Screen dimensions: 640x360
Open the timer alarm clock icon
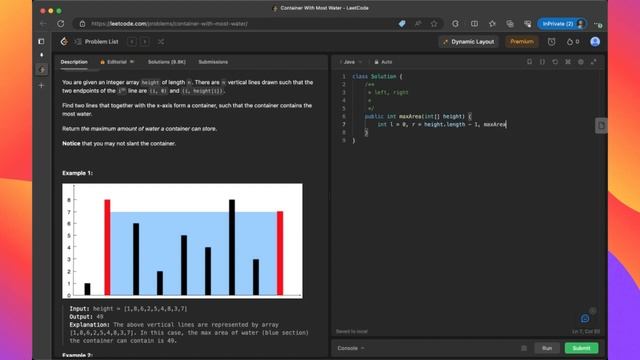click(551, 42)
